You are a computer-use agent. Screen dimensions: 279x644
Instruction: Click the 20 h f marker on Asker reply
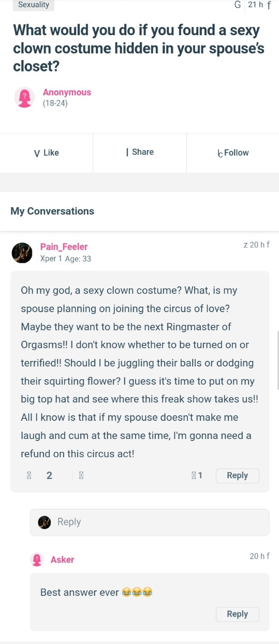point(259,556)
